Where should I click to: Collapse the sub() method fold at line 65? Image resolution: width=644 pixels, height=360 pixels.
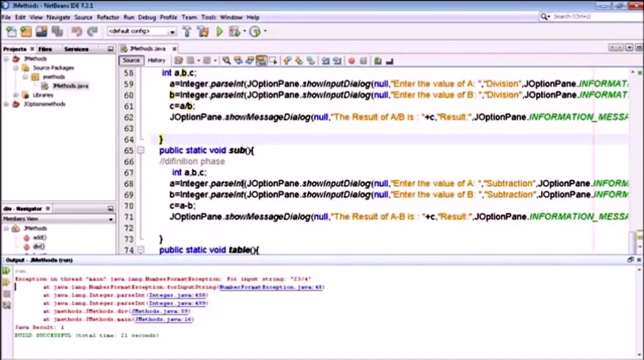coord(141,150)
